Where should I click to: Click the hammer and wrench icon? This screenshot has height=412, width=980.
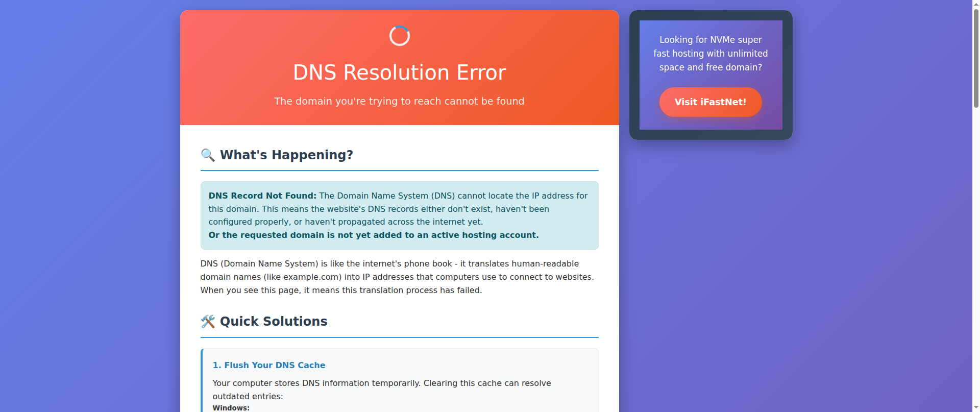tap(208, 321)
